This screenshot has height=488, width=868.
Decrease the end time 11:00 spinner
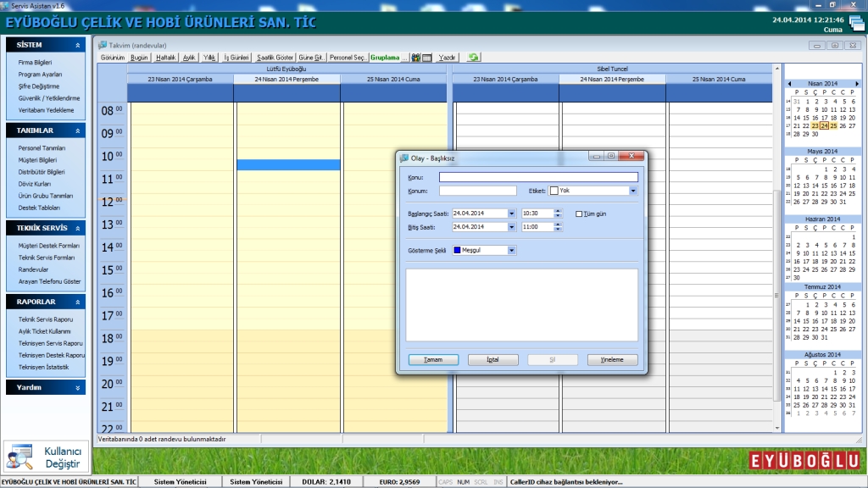click(558, 229)
